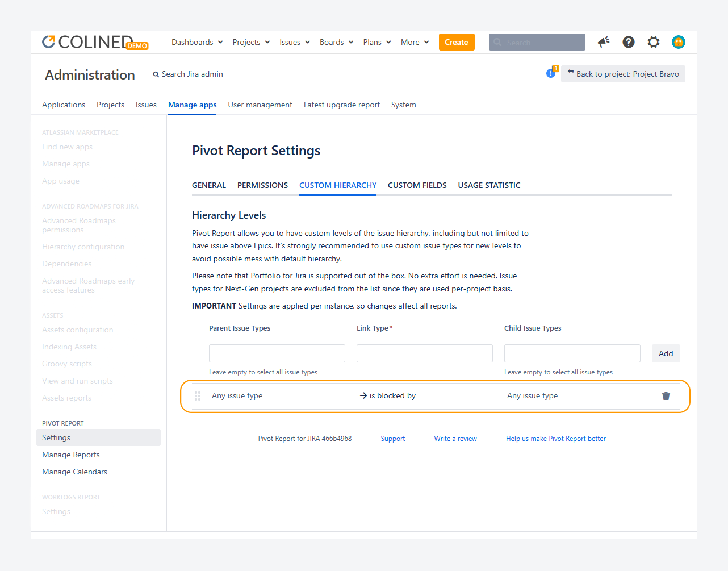Click the blue notification alert icon
Screen dimensions: 728x571
[x=551, y=73]
